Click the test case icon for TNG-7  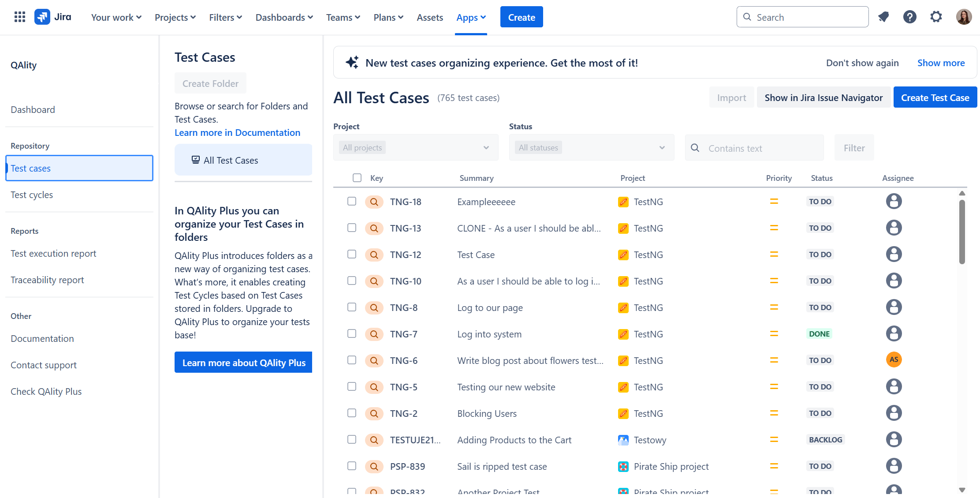click(x=374, y=334)
